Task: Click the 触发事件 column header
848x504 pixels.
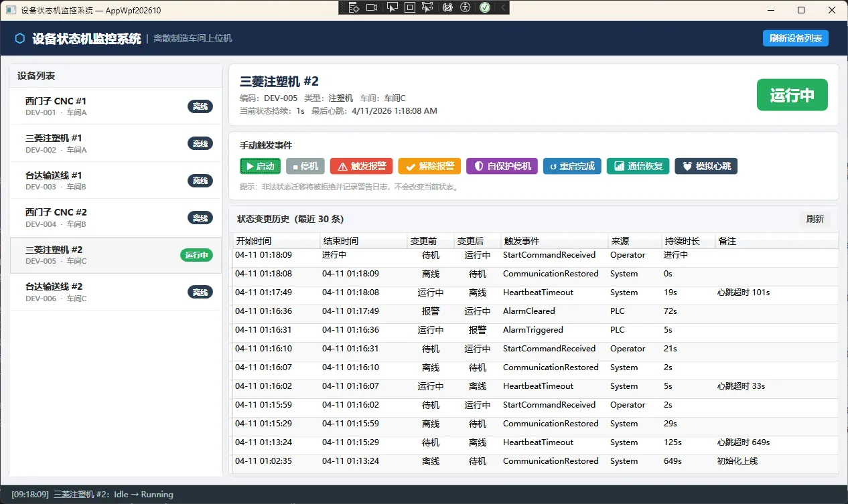Action: [553, 241]
